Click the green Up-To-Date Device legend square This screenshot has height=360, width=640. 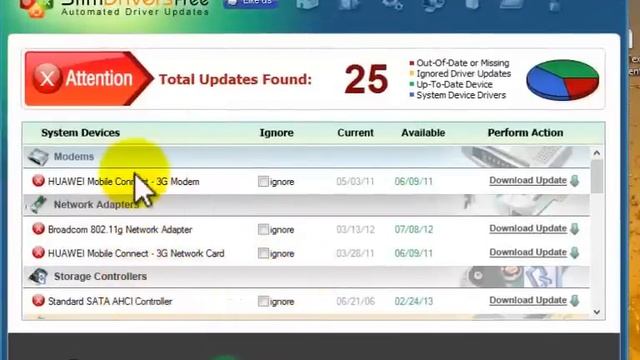click(412, 84)
